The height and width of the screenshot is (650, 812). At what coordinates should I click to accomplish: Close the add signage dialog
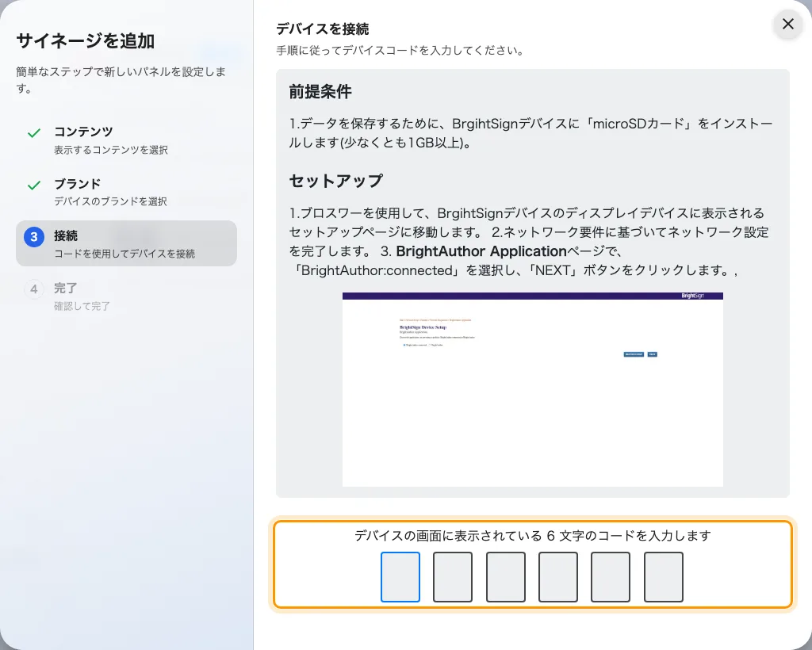787,24
